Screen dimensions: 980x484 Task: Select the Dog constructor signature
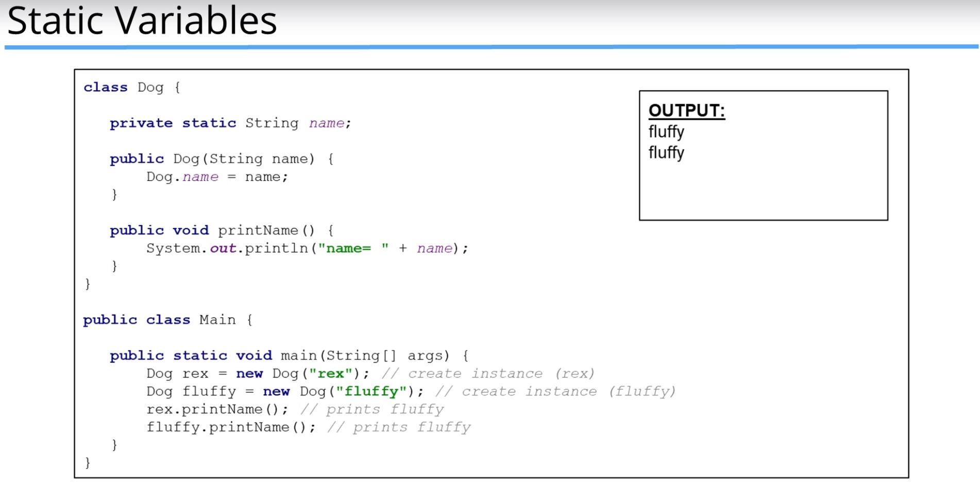point(221,159)
